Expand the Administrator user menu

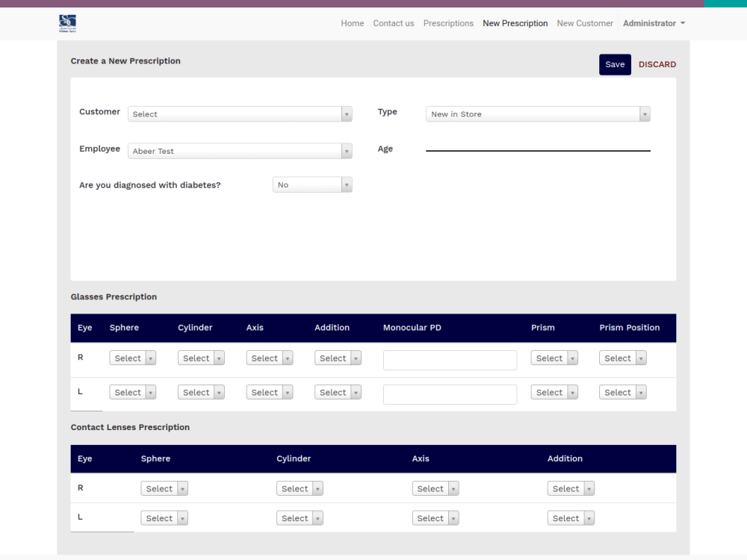[654, 23]
